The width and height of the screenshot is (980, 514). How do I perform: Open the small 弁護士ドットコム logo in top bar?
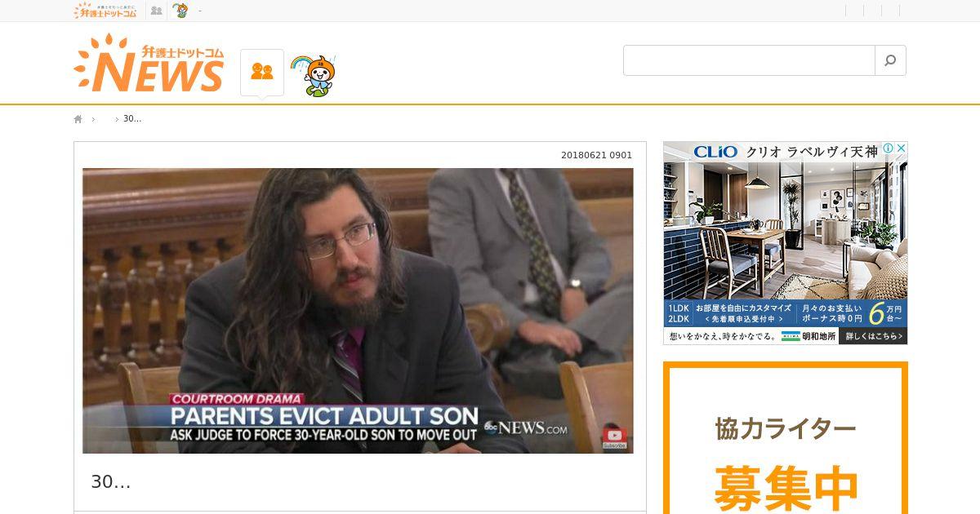105,11
